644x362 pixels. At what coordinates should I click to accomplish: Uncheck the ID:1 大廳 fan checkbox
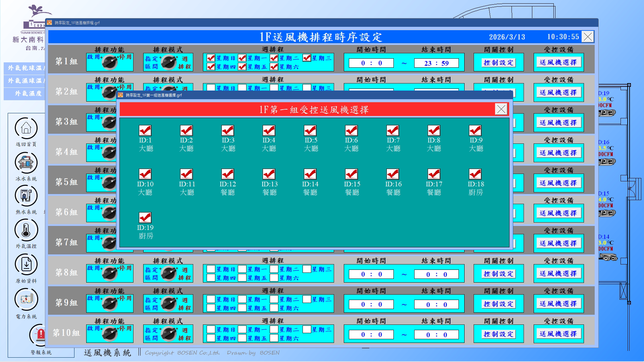pos(145,130)
